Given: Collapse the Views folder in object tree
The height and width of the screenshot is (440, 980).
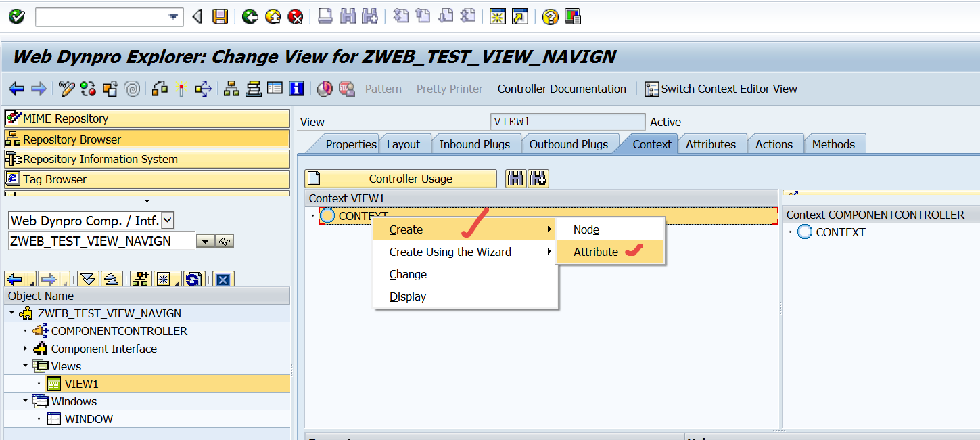Looking at the screenshot, I should [26, 366].
